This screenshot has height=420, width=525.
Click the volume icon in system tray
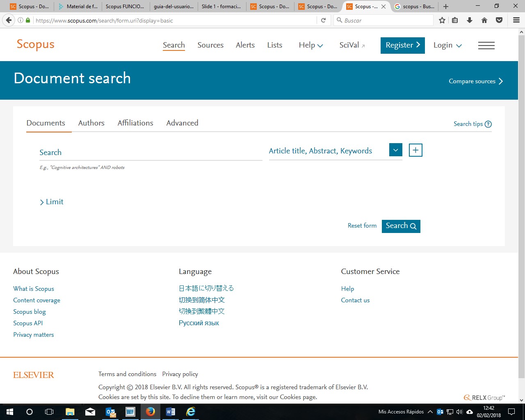coord(459,412)
